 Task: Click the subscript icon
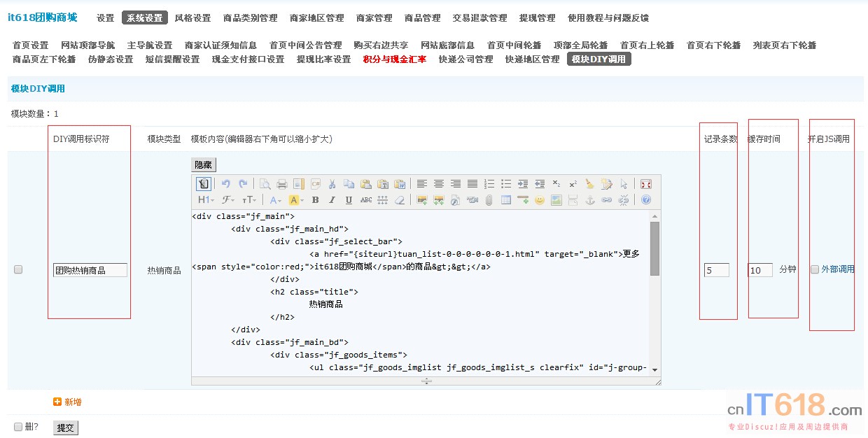[x=556, y=184]
